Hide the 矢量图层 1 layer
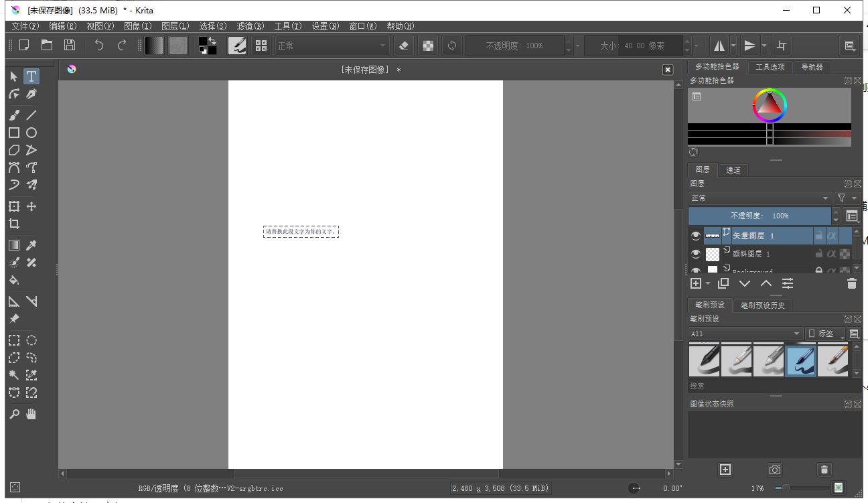Viewport: 868px width, 503px height. tap(696, 236)
